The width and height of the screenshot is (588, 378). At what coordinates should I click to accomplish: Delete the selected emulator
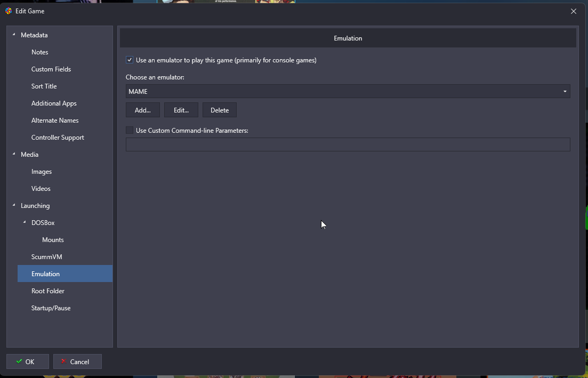[220, 110]
